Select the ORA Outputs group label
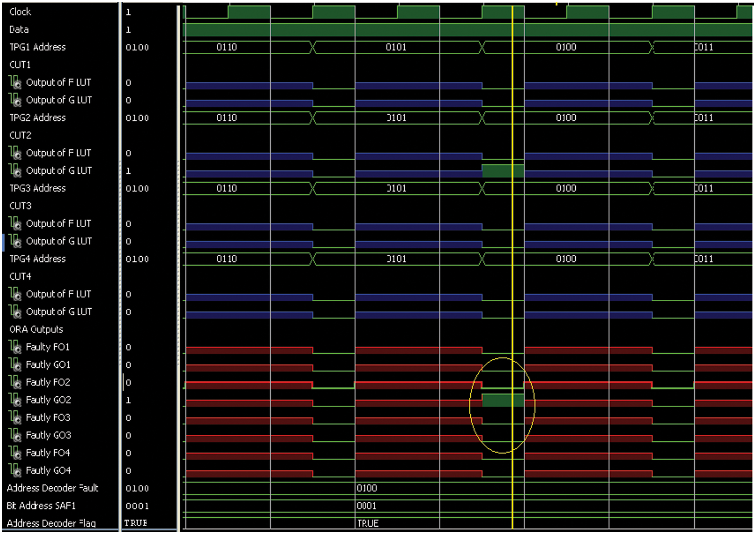Viewport: 756px width, 534px height. (36, 329)
